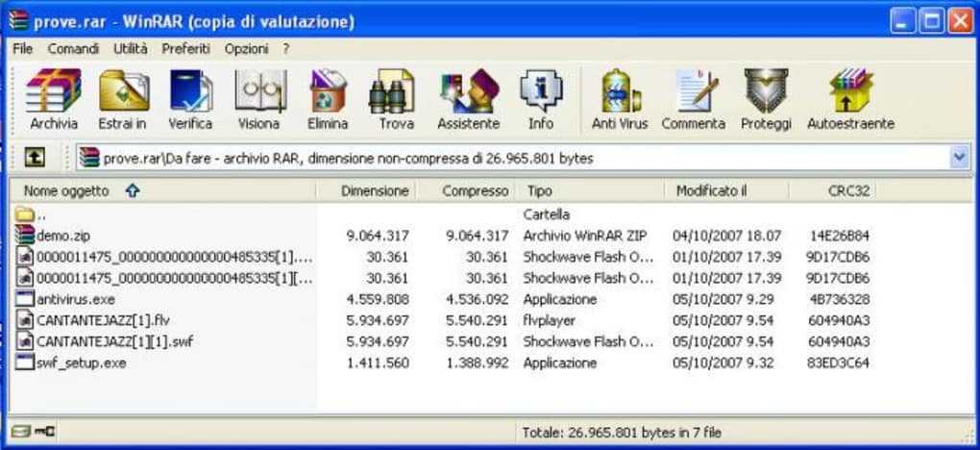Click the CANTANTEJAZZ[1][1].swf file icon

point(24,341)
